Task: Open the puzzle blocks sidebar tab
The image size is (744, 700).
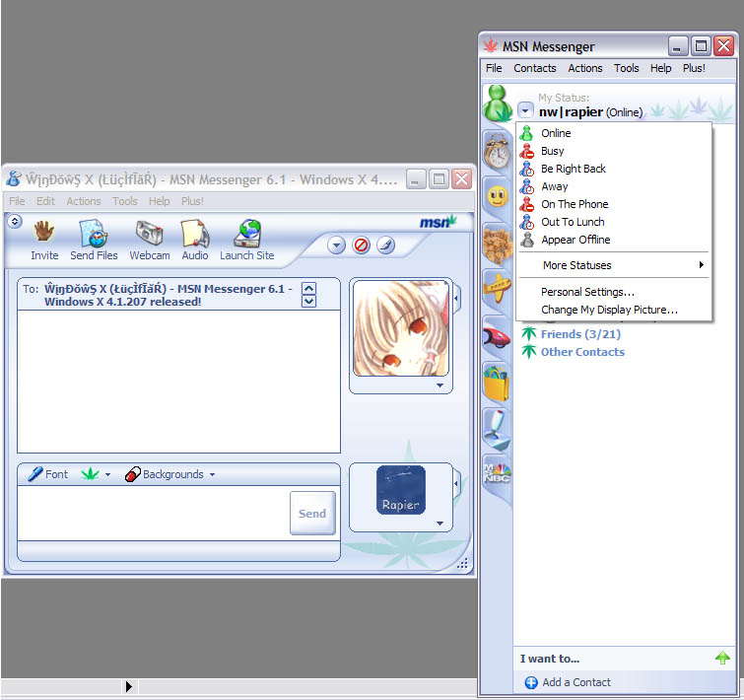Action: click(497, 245)
